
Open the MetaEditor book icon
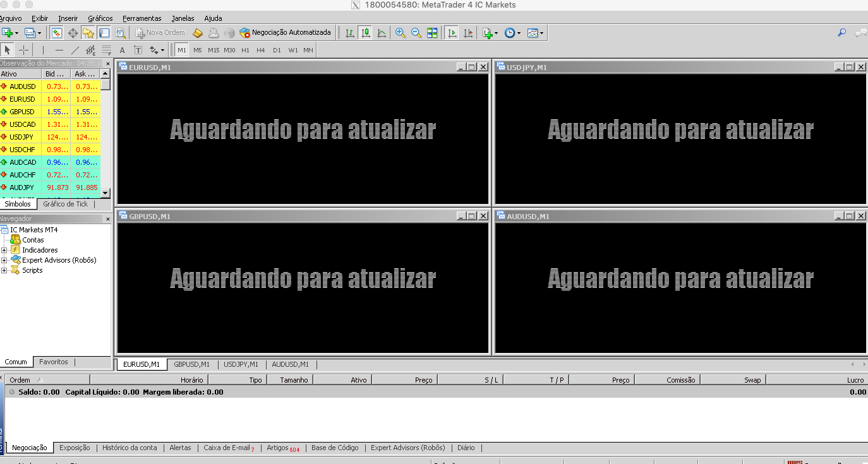198,33
